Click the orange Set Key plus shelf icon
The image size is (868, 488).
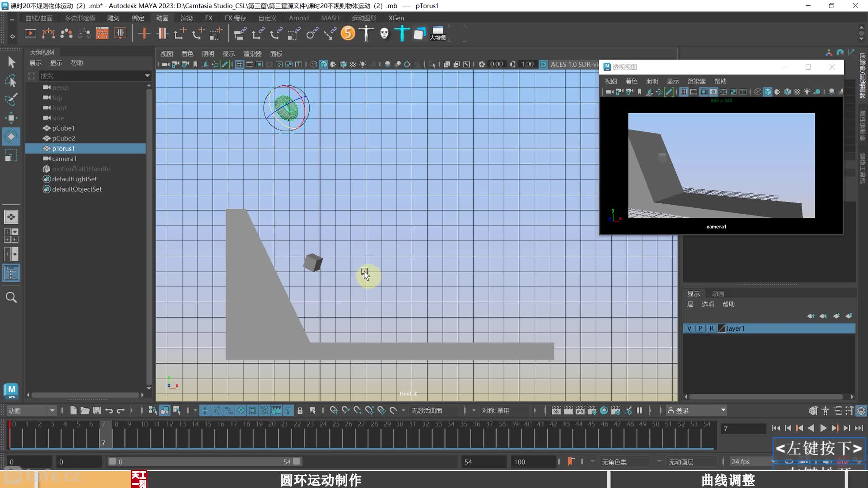144,34
